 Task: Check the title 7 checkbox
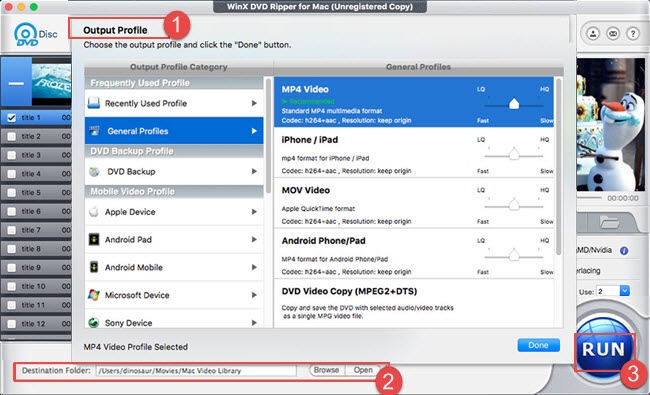[x=12, y=230]
